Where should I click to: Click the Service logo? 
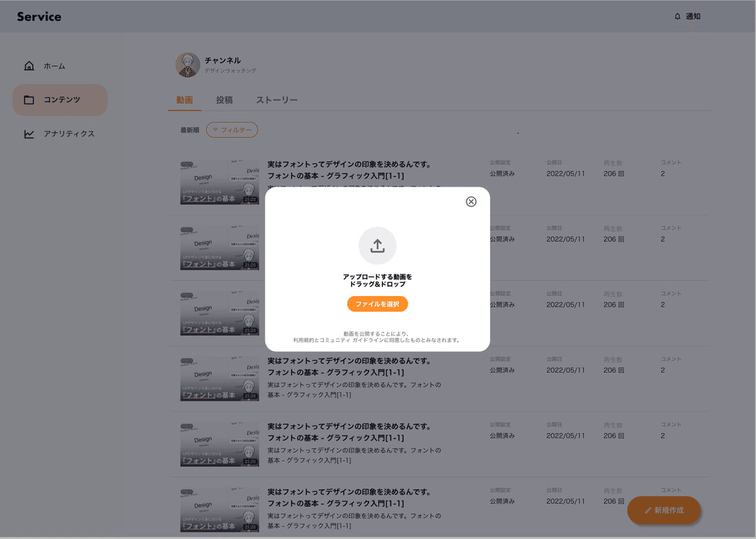[x=39, y=17]
